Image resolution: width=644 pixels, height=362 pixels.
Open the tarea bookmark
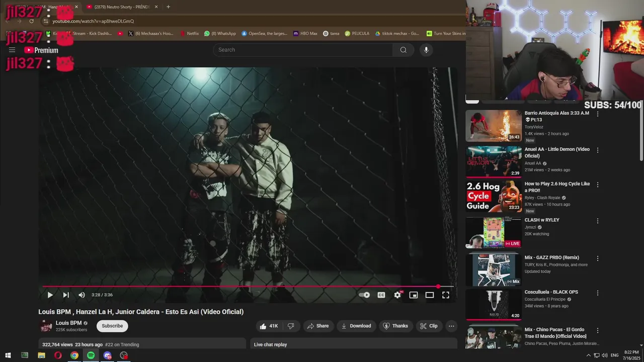click(x=331, y=34)
